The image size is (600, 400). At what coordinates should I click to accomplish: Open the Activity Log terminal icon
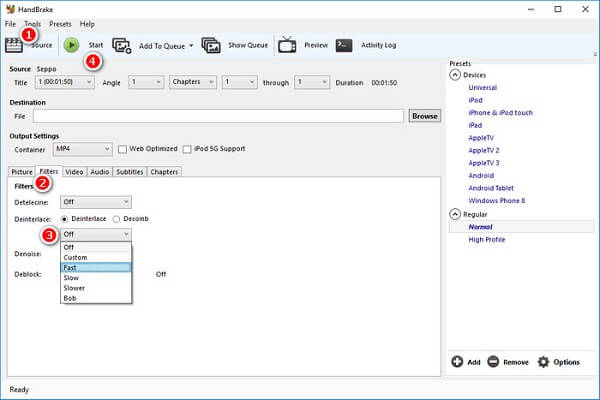(344, 45)
